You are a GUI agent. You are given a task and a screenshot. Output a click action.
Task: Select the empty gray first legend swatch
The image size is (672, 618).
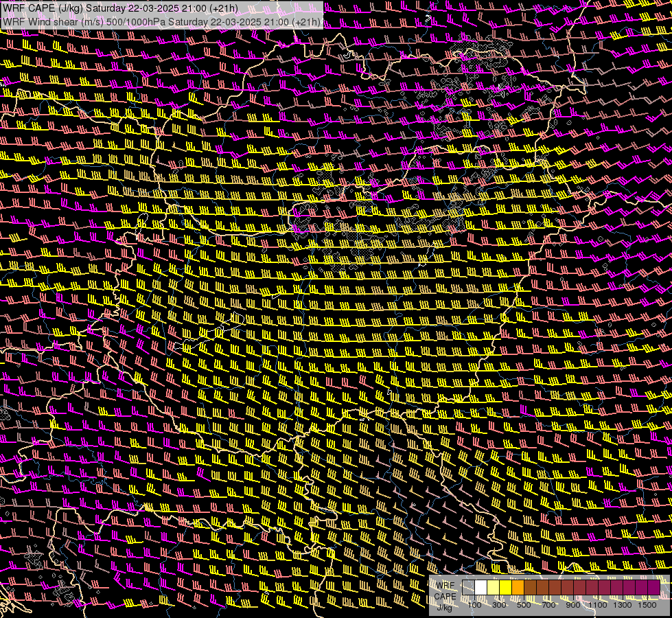point(468,588)
